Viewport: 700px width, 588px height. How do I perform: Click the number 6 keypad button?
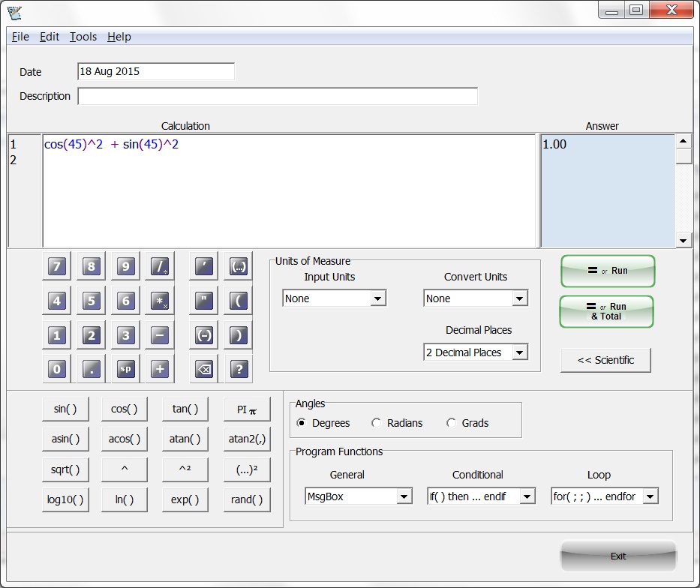tap(125, 301)
